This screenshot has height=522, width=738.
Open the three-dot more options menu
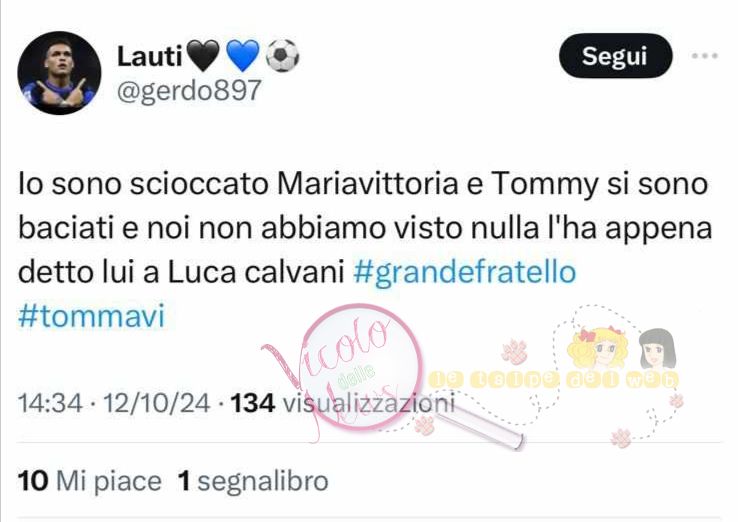(705, 56)
